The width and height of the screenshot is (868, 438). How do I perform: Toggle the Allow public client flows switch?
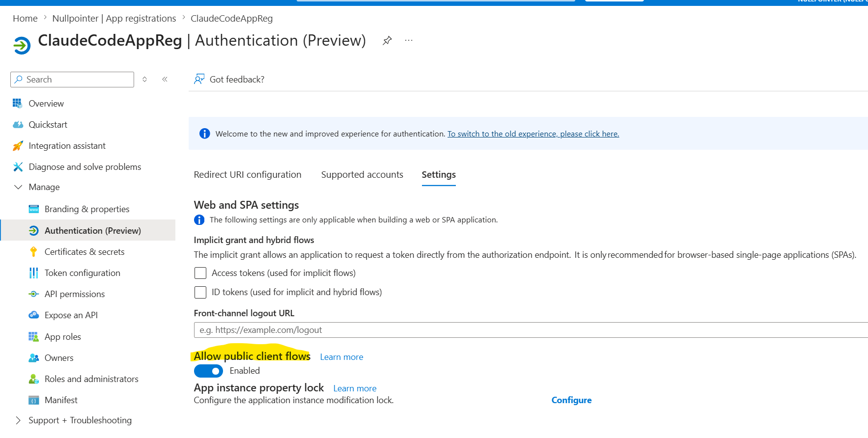208,371
